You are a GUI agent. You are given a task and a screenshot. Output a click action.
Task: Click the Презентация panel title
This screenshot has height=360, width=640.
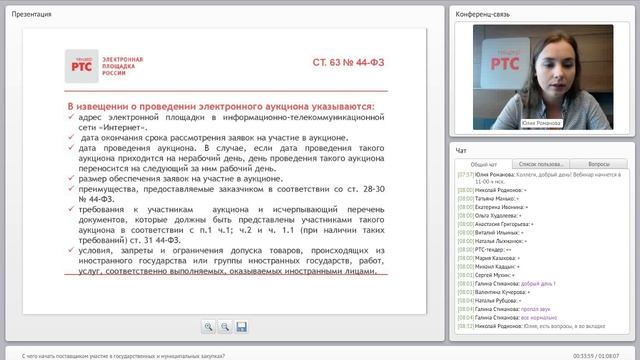tap(31, 14)
